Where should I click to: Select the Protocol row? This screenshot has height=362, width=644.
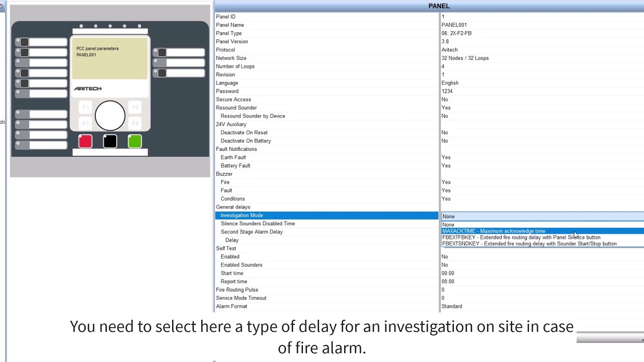point(327,50)
